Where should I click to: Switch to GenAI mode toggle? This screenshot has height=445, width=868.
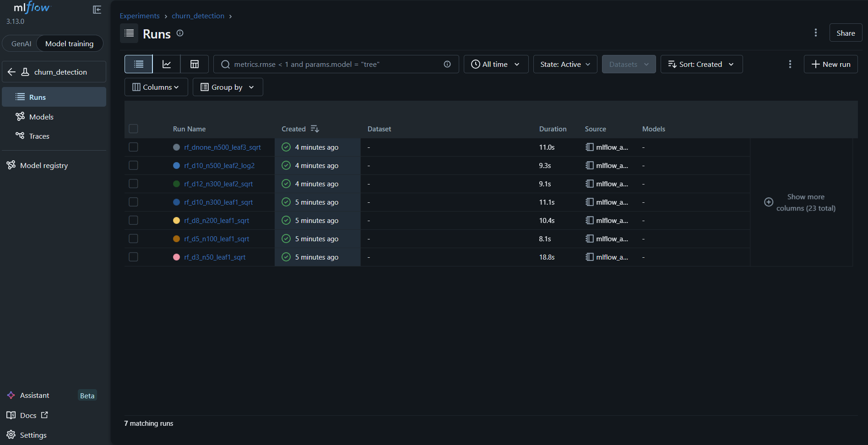(21, 43)
